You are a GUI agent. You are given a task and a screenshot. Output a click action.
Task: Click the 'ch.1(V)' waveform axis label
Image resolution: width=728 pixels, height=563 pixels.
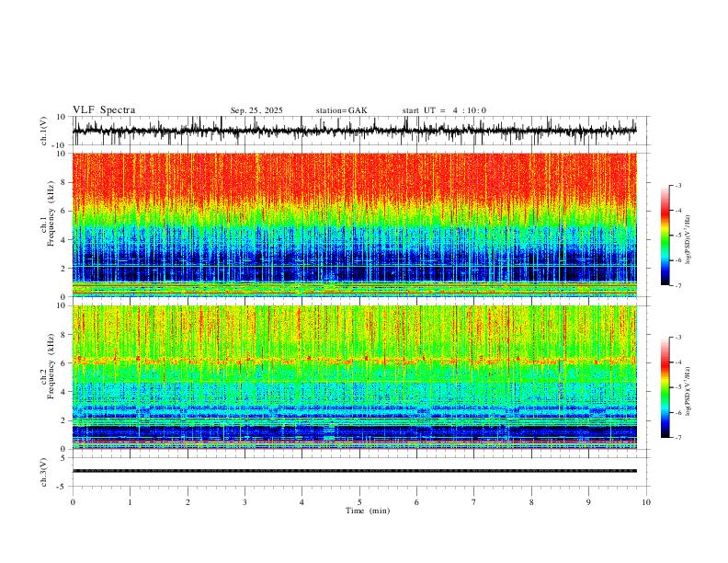pos(43,131)
